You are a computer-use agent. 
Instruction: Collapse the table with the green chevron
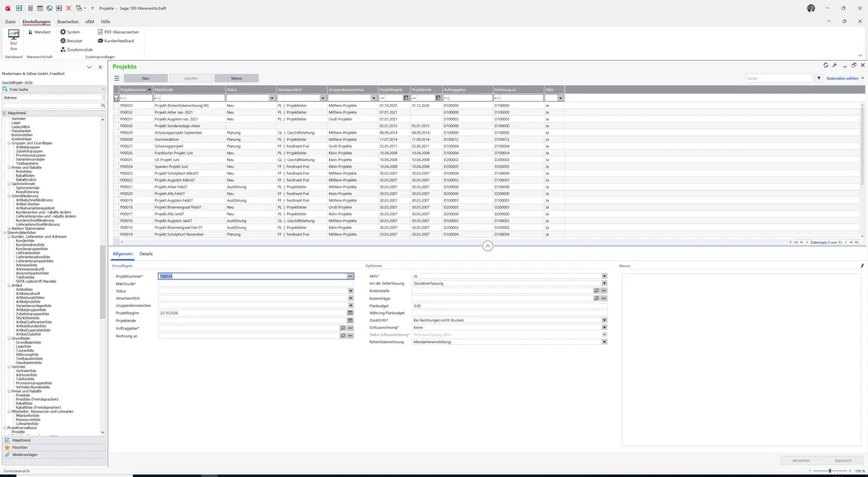pyautogui.click(x=488, y=246)
